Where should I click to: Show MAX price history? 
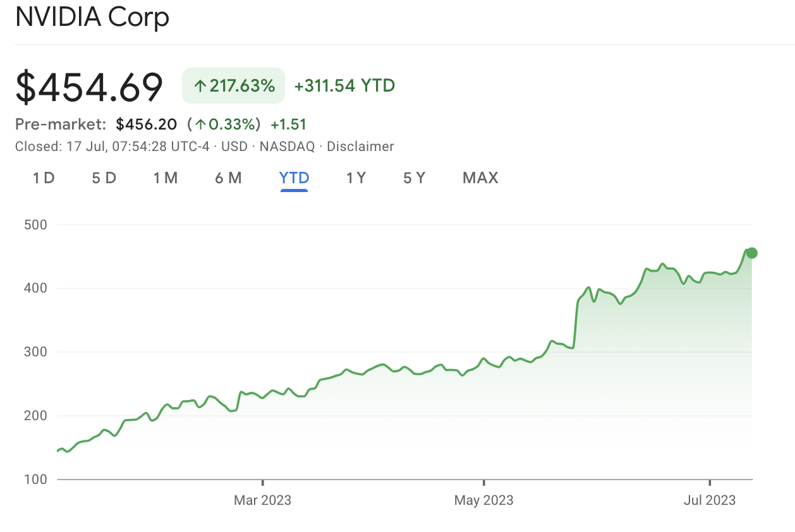[x=480, y=178]
